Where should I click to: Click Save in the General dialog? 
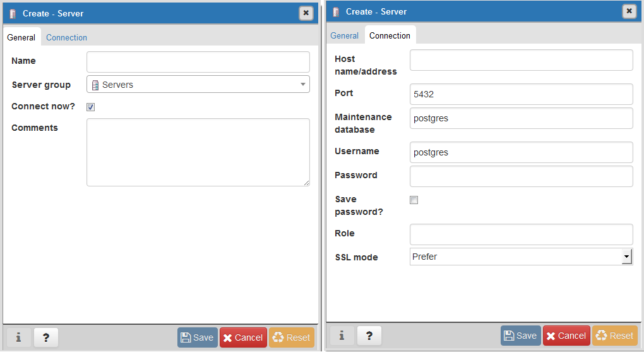point(198,337)
